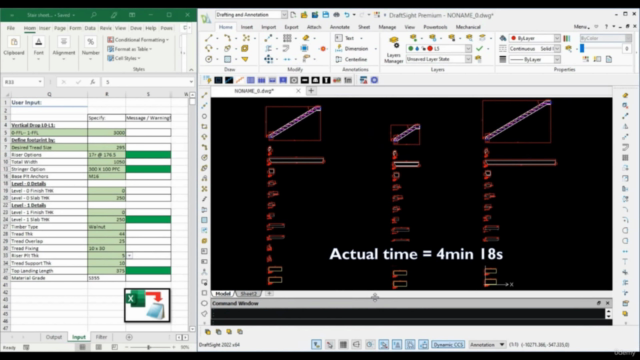Click the Dimension annotation button
This screenshot has height=360, width=640.
pyautogui.click(x=352, y=49)
